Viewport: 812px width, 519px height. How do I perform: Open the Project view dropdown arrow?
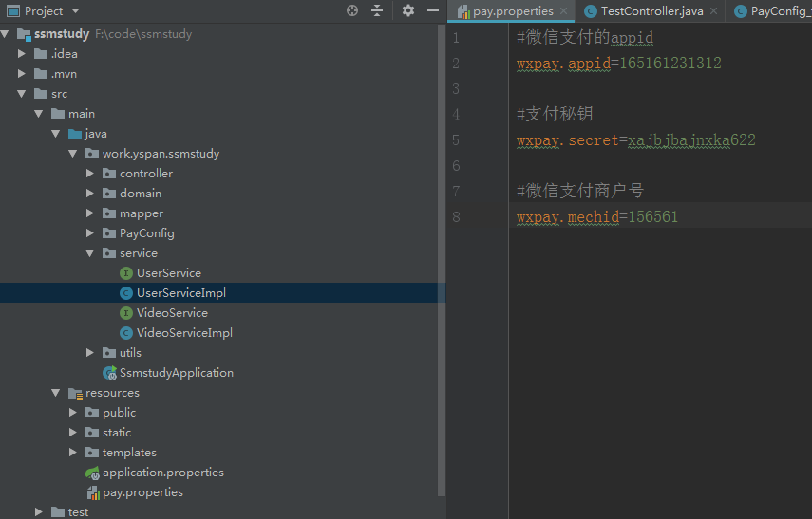[76, 11]
